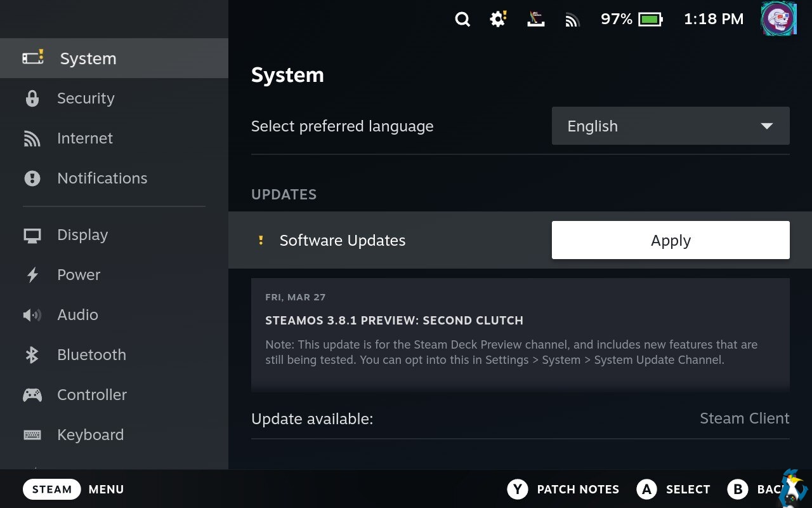
Task: Click the A Select button hint
Action: 674,489
